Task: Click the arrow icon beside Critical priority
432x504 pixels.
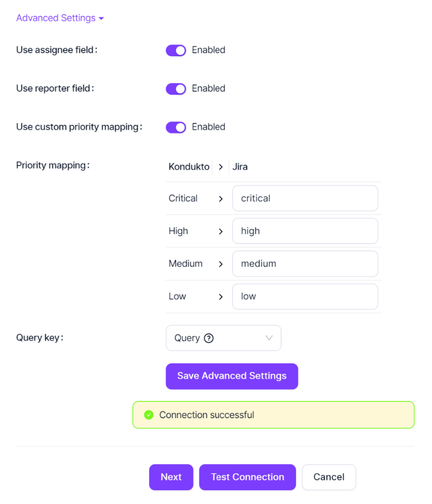Action: click(221, 199)
